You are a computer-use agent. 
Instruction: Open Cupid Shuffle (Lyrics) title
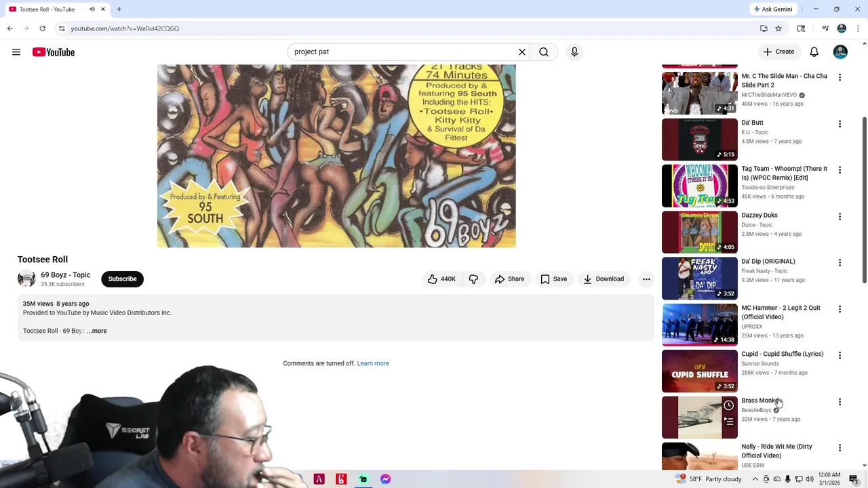coord(783,354)
